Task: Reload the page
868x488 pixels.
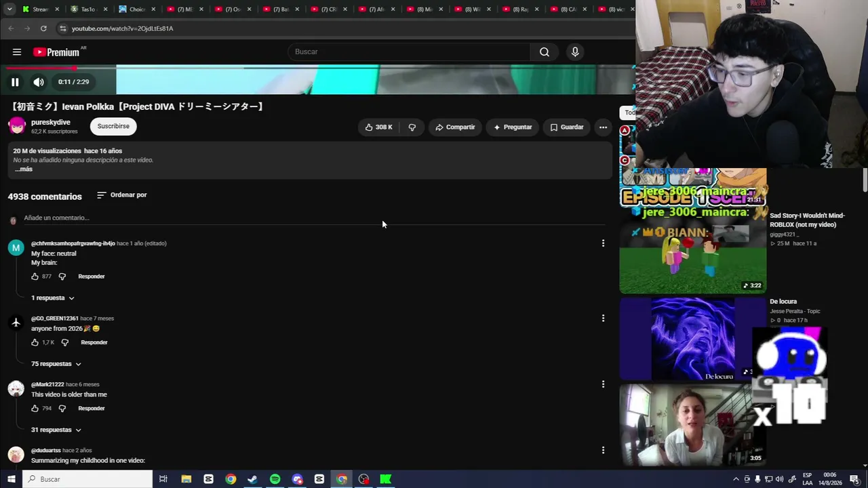Action: tap(43, 28)
